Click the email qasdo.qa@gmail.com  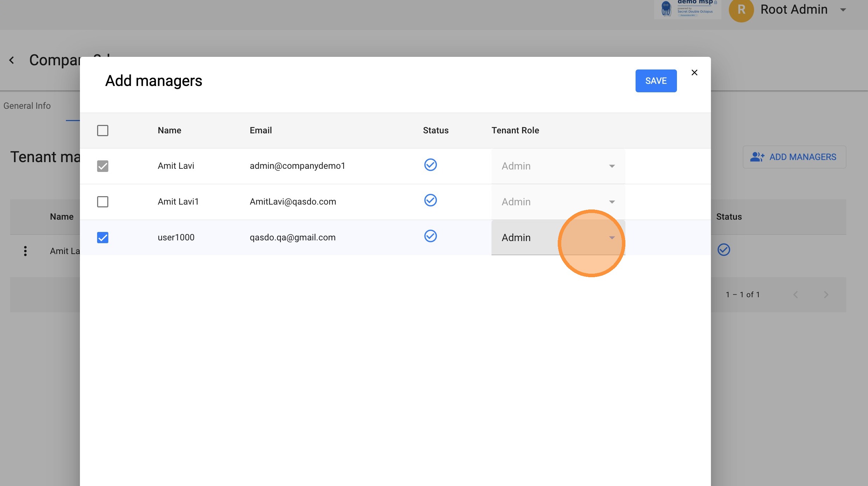click(x=292, y=238)
